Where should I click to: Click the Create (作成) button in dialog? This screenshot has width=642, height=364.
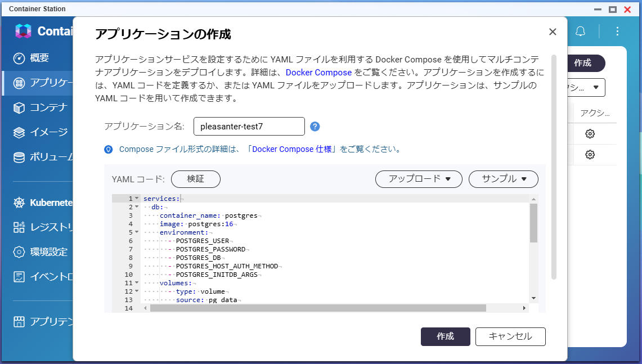click(x=446, y=336)
